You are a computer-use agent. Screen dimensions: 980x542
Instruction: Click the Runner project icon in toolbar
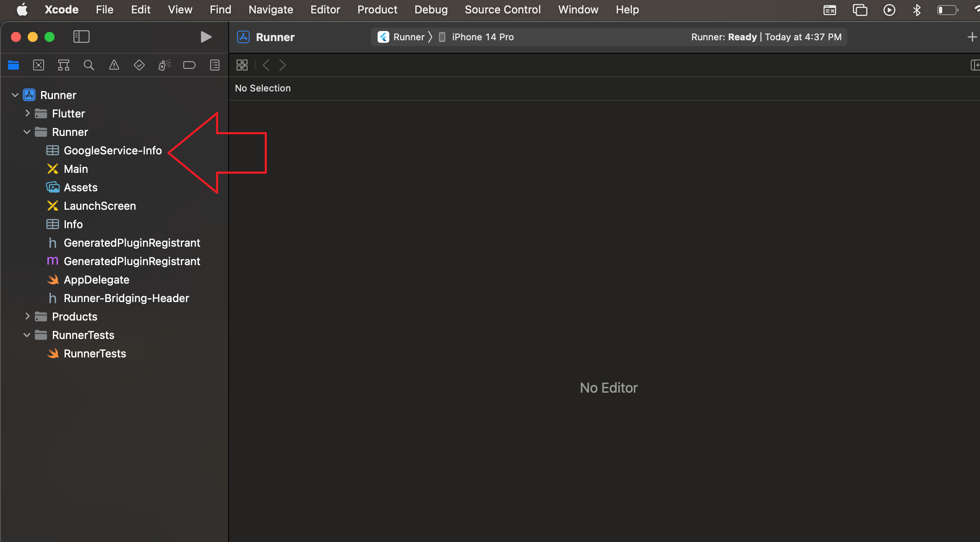(x=243, y=37)
